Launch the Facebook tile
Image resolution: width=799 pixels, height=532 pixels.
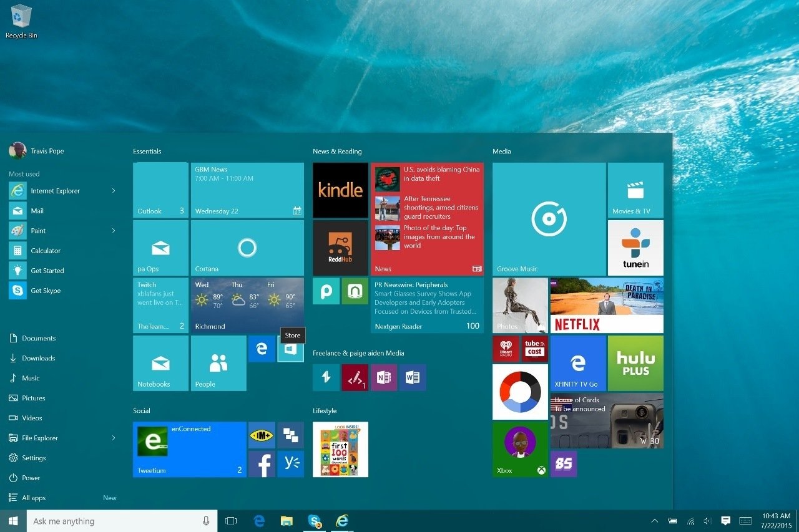(262, 464)
